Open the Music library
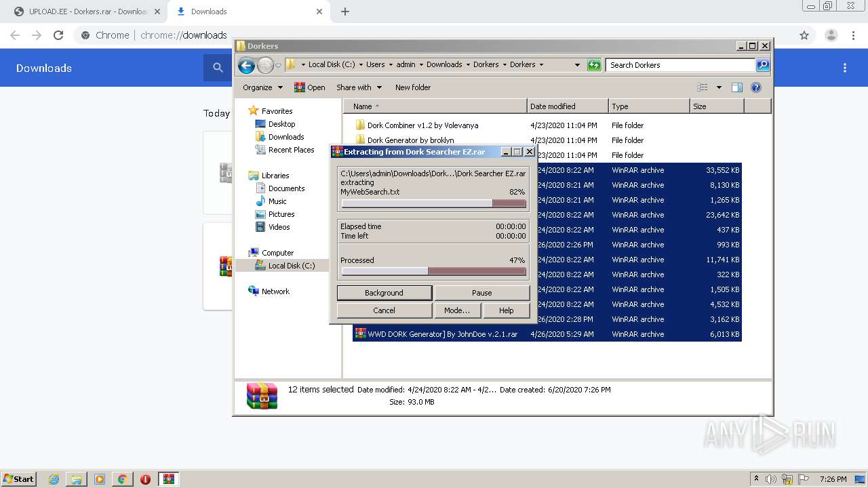This screenshot has width=868, height=488. 277,201
